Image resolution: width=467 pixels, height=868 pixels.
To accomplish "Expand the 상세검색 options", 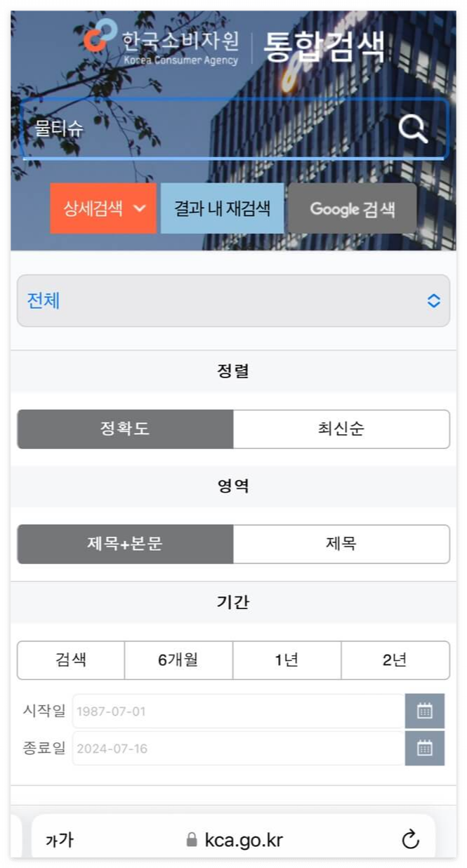I will 103,208.
